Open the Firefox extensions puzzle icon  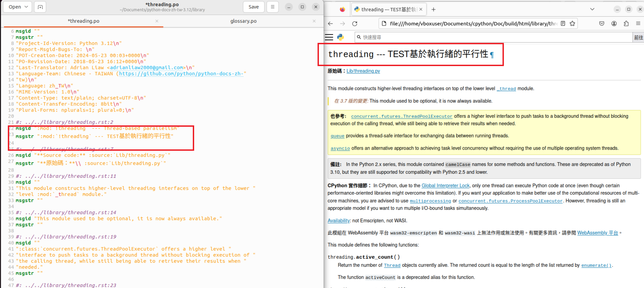coord(626,24)
